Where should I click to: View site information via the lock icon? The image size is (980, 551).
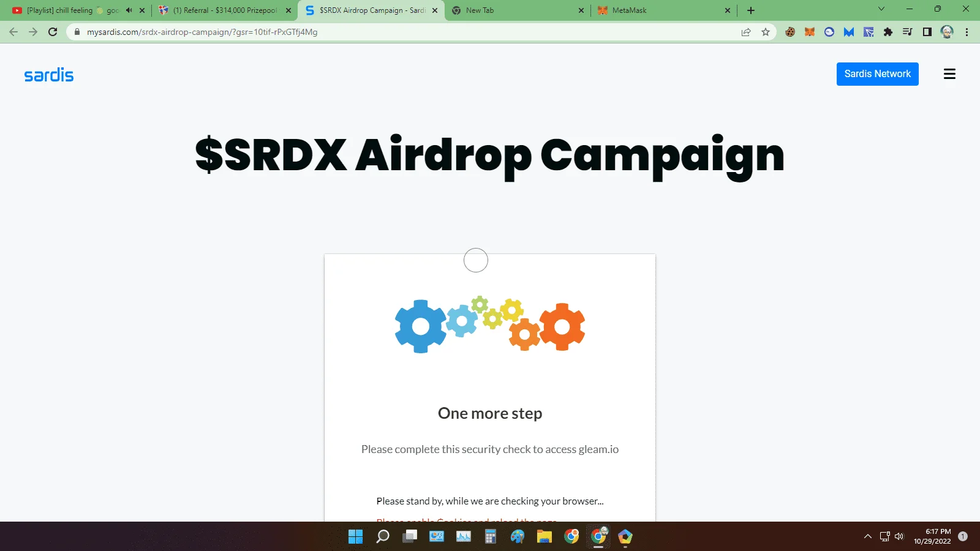(77, 32)
